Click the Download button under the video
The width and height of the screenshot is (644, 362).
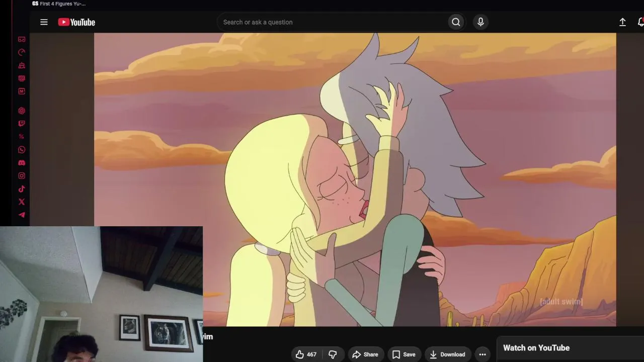[x=448, y=354]
